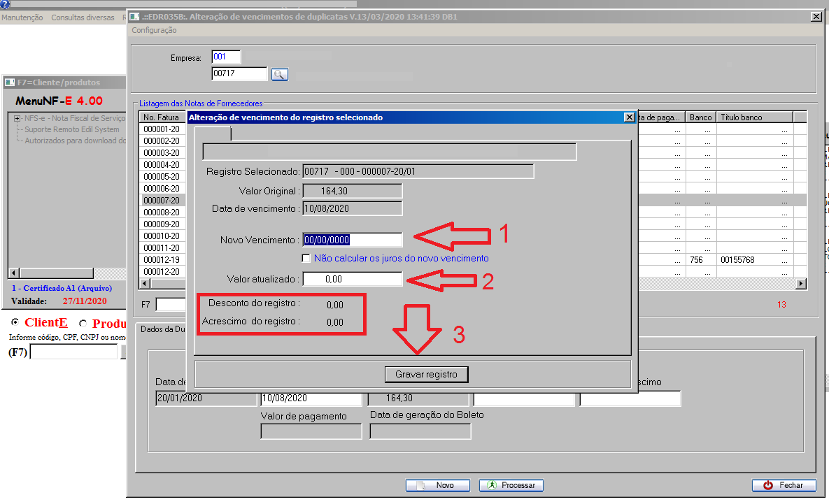This screenshot has height=504, width=829.
Task: Expand NFS-e Nota Fiscal de Serviço node
Action: pos(17,119)
